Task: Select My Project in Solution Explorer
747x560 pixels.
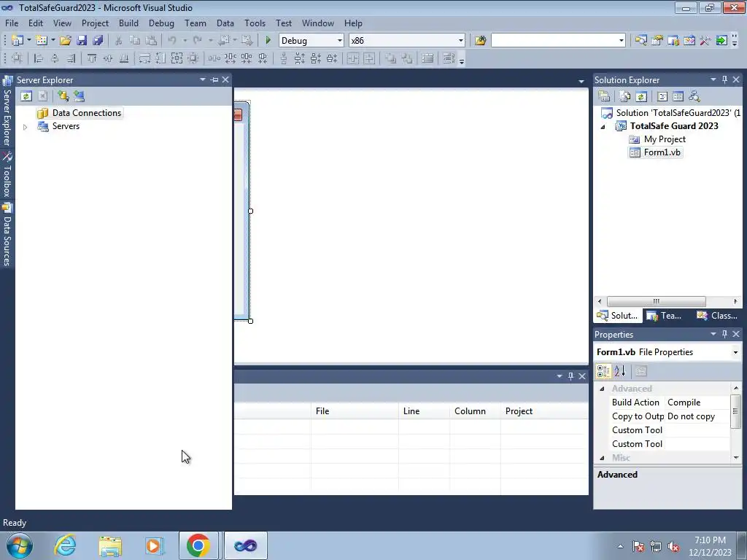Action: point(665,139)
